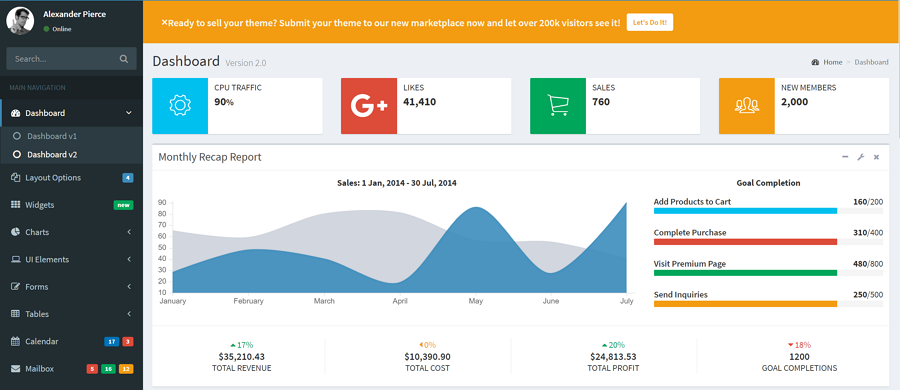The width and height of the screenshot is (900, 390).
Task: Click the Monthly Recap Report title
Action: pyautogui.click(x=210, y=157)
